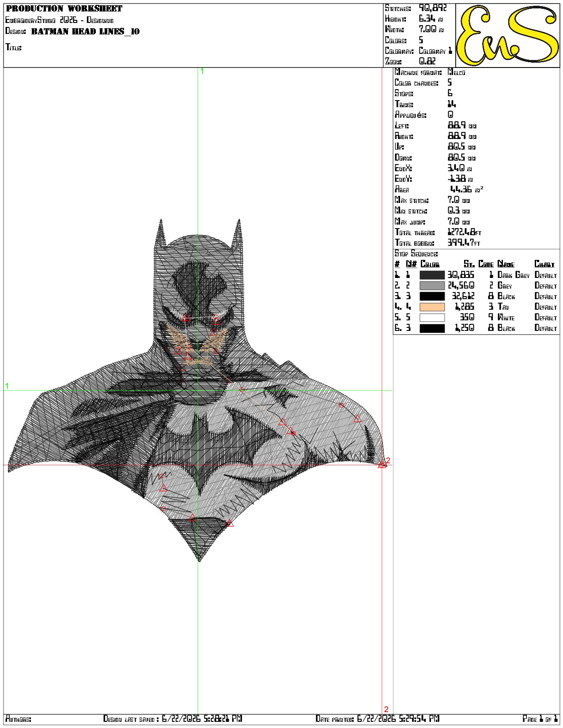Click the 'Chart' column header
The width and height of the screenshot is (563, 728).
point(544,264)
